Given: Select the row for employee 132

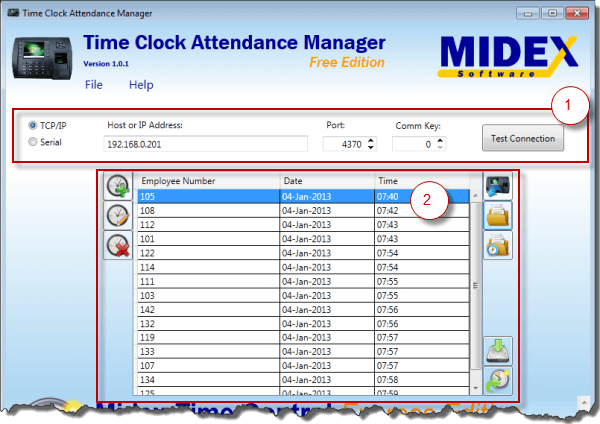Looking at the screenshot, I should [303, 324].
